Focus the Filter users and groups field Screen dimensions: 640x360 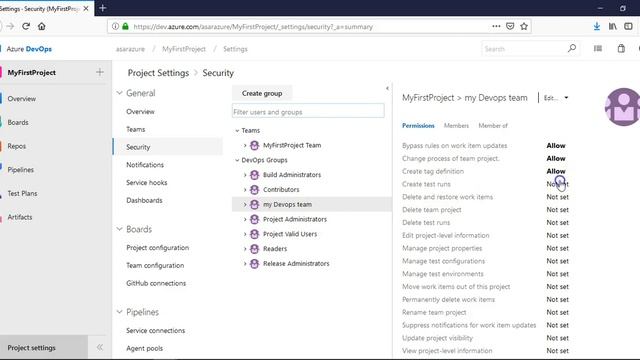(x=308, y=112)
